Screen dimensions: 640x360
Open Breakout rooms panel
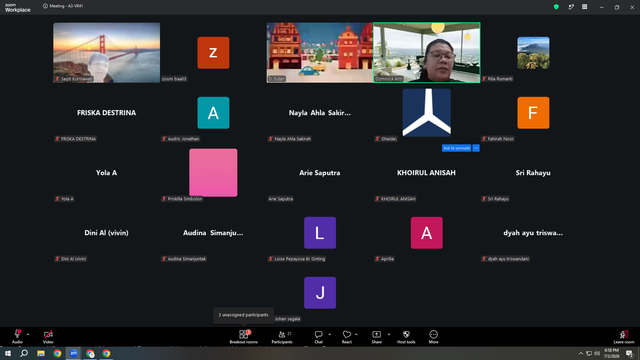[x=243, y=336]
